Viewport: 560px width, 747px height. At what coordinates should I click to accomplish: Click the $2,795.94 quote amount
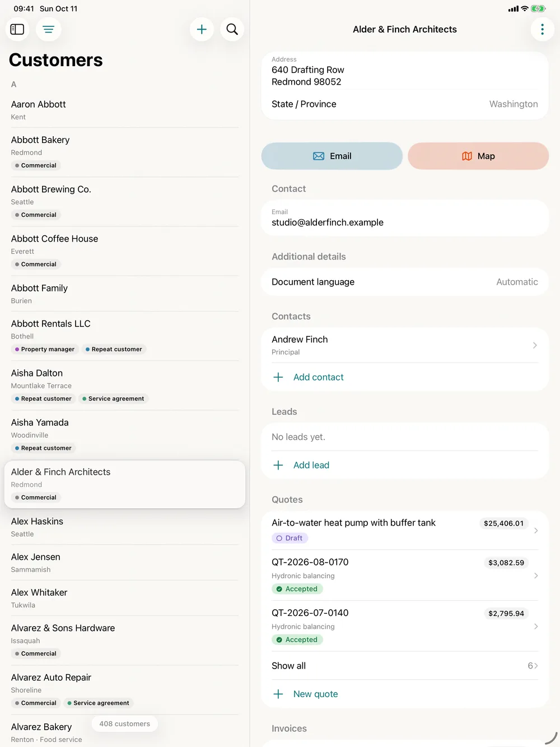(506, 614)
